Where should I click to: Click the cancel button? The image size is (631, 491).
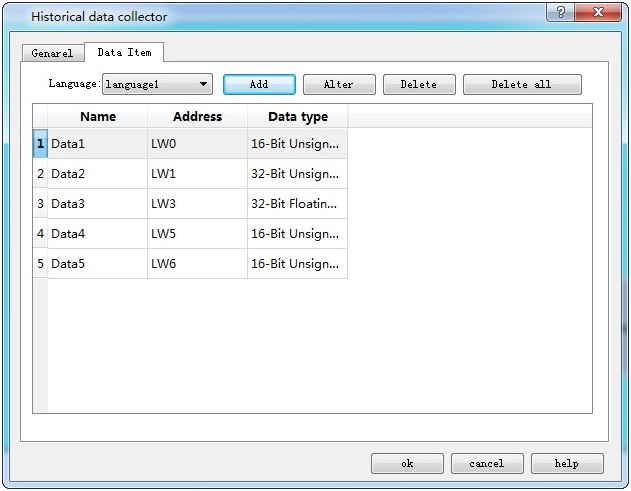click(487, 463)
